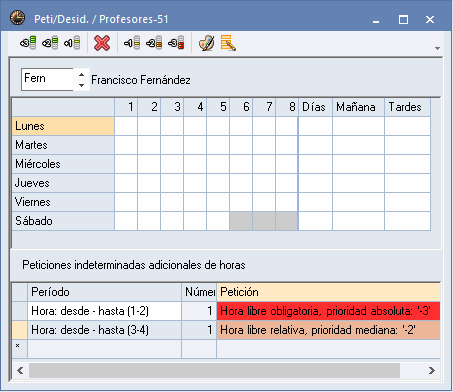Select the Miércoles period 5 cell
The width and height of the screenshot is (453, 392).
[218, 164]
